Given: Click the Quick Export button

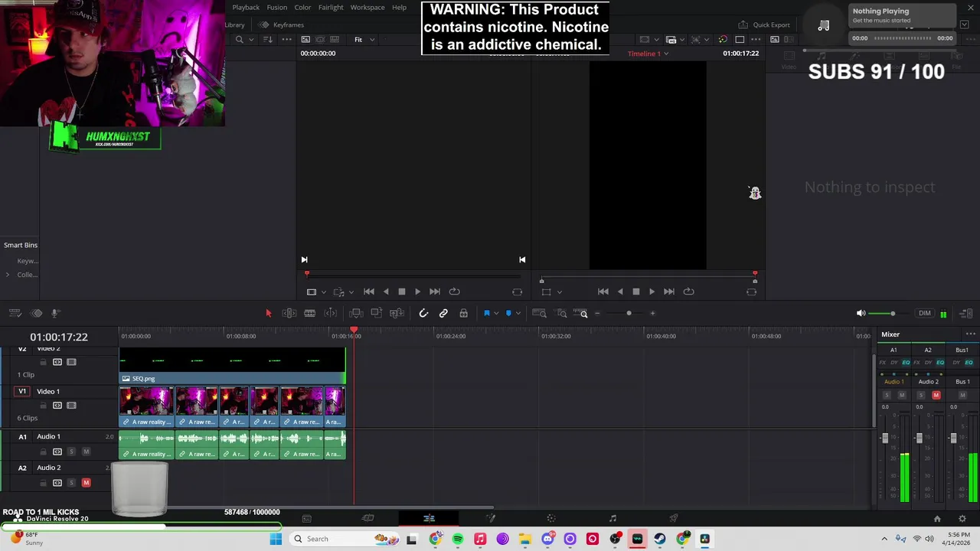Looking at the screenshot, I should coord(764,24).
